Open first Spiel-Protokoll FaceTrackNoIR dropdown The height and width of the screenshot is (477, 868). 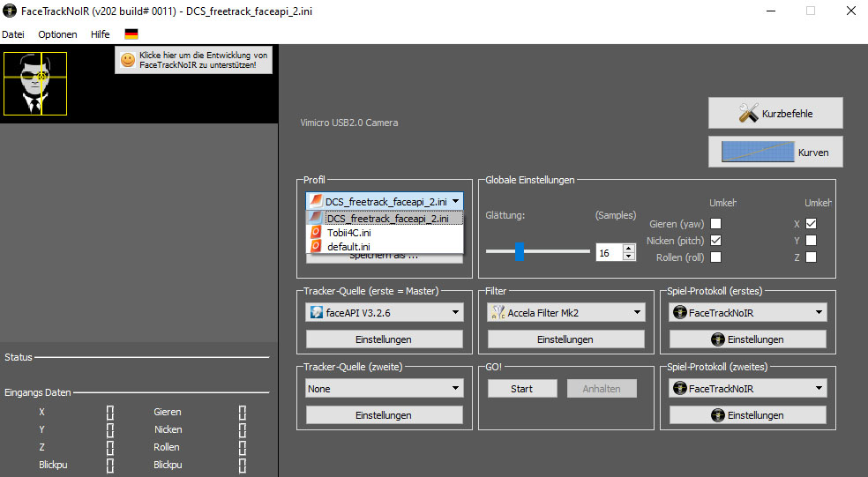pos(748,313)
